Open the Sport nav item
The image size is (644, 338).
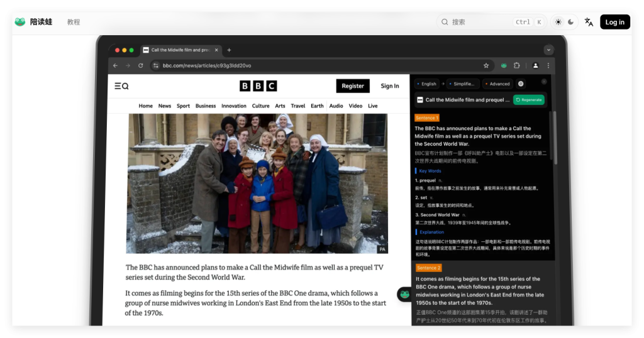pyautogui.click(x=183, y=106)
